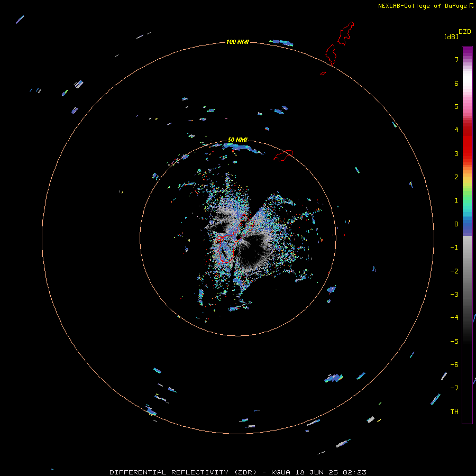
Task: Click the 4 value on the color scale
Action: pyautogui.click(x=456, y=130)
